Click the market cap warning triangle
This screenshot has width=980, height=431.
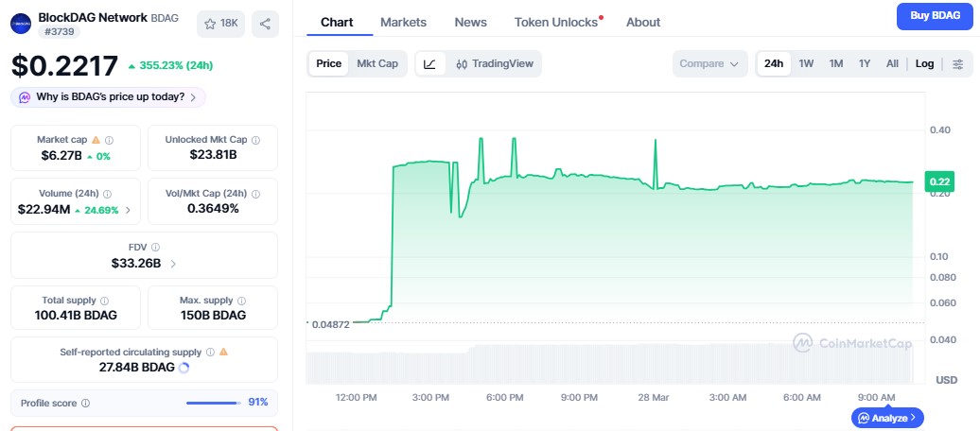point(96,140)
